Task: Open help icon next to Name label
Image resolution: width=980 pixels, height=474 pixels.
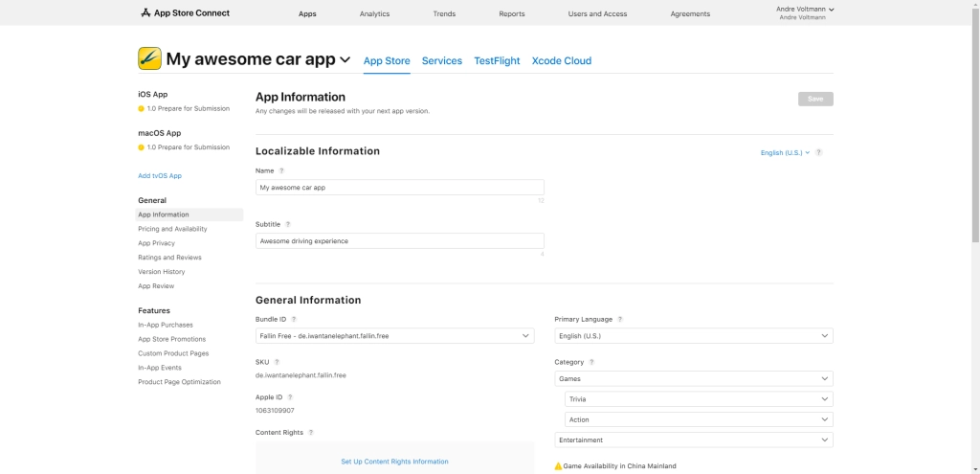Action: click(281, 170)
